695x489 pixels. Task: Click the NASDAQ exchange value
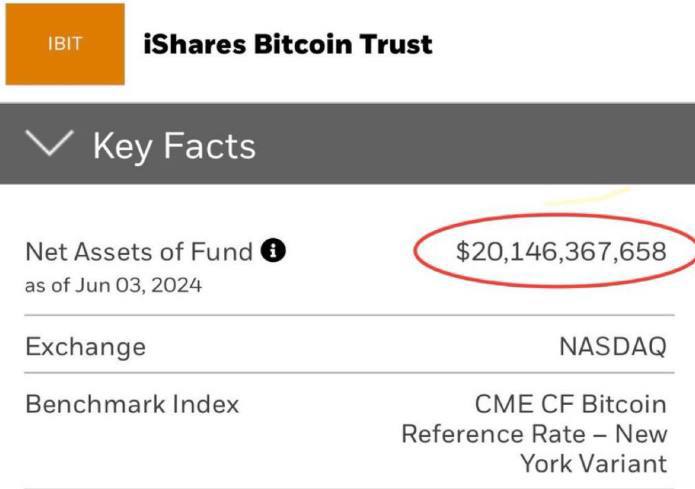(612, 347)
